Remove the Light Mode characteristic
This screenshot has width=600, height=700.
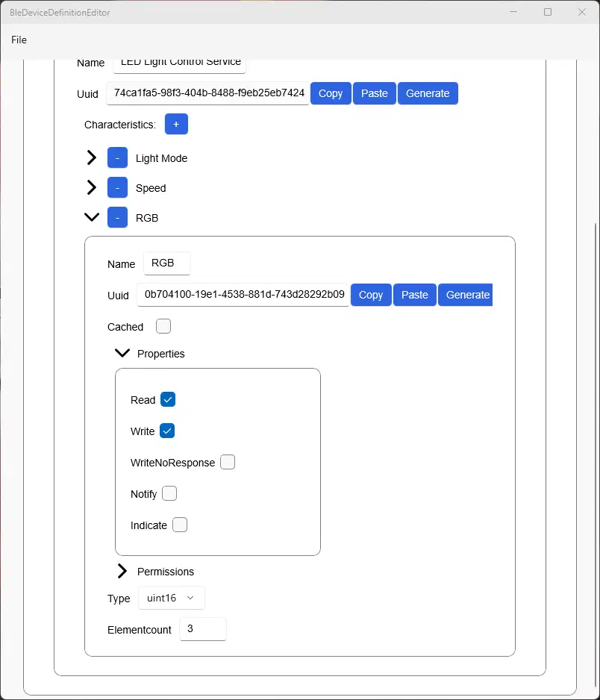pyautogui.click(x=117, y=157)
